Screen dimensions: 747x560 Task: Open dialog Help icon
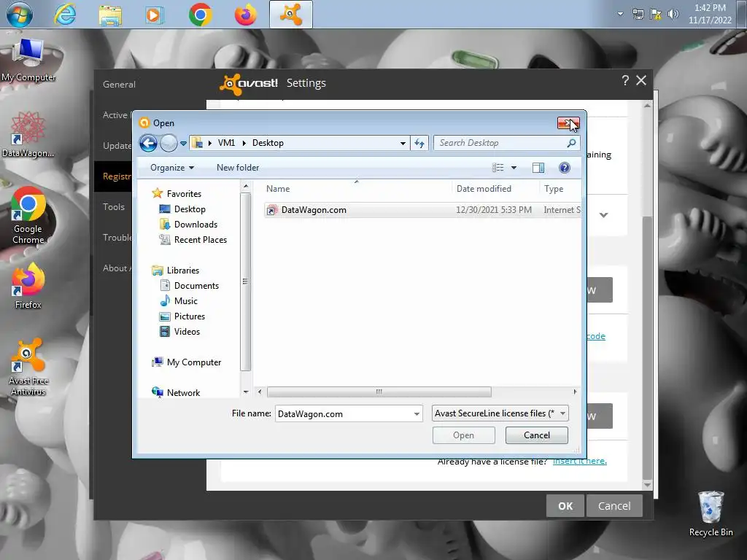click(565, 168)
